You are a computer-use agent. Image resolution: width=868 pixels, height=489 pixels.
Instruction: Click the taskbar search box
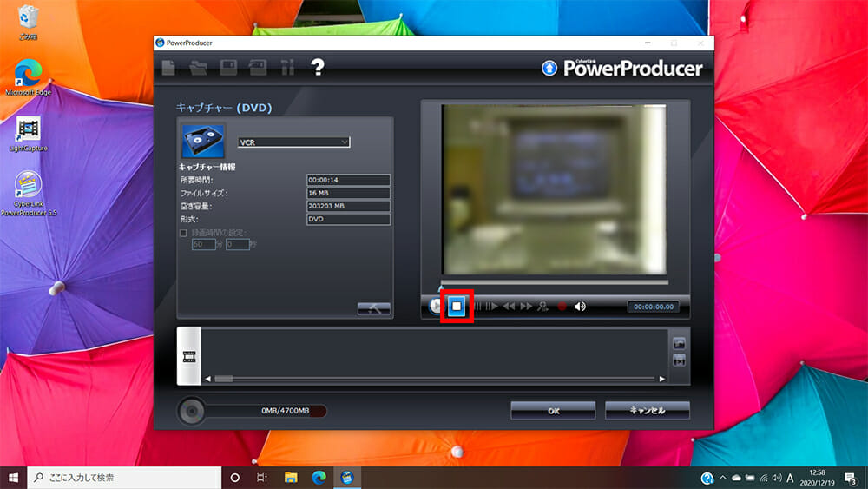pos(124,478)
